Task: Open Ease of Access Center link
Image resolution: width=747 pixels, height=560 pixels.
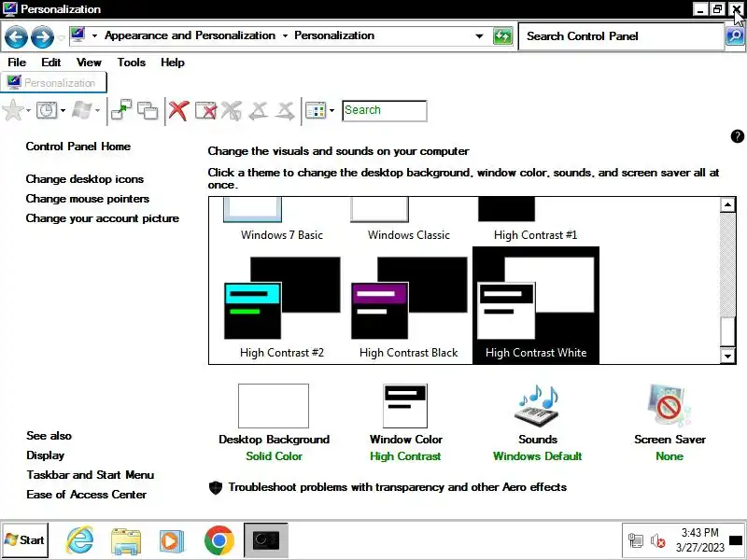Action: click(x=87, y=495)
